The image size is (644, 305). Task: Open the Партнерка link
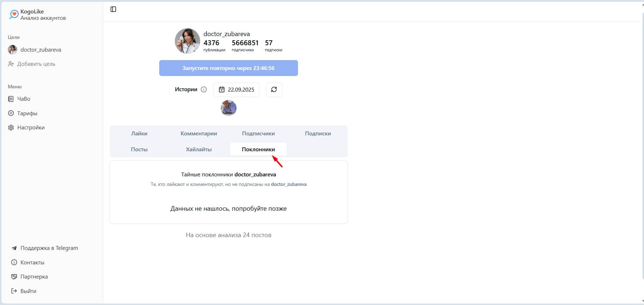pyautogui.click(x=34, y=277)
